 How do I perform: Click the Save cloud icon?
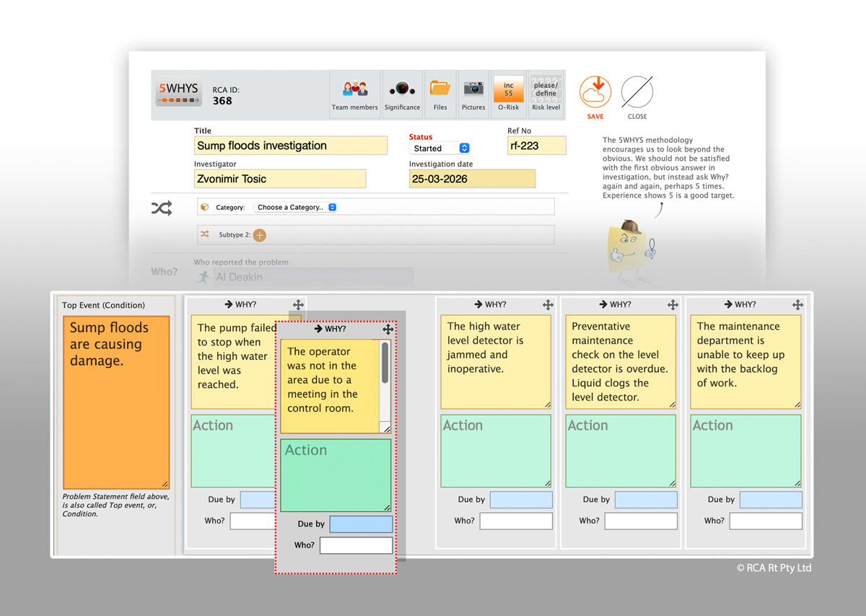[595, 93]
